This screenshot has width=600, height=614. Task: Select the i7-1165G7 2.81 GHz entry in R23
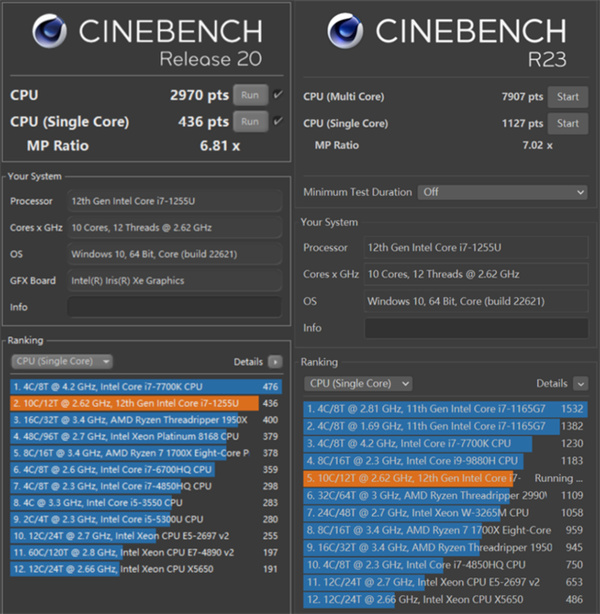click(x=445, y=409)
